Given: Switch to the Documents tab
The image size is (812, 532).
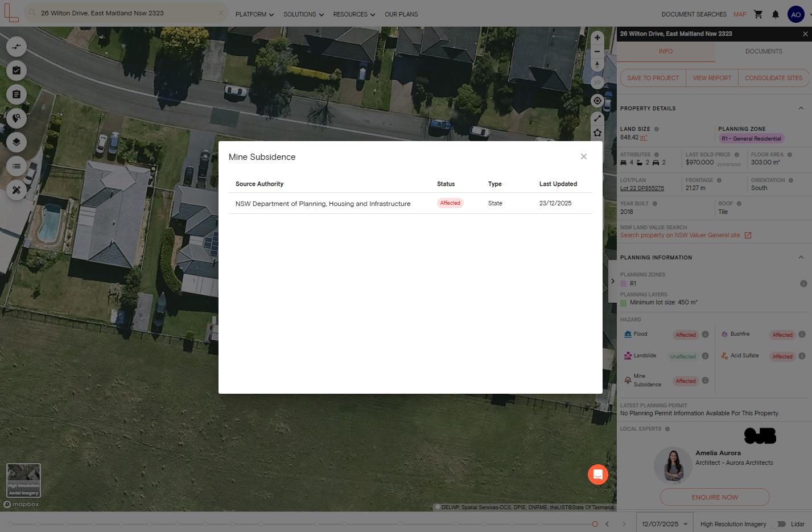Looking at the screenshot, I should pyautogui.click(x=764, y=51).
